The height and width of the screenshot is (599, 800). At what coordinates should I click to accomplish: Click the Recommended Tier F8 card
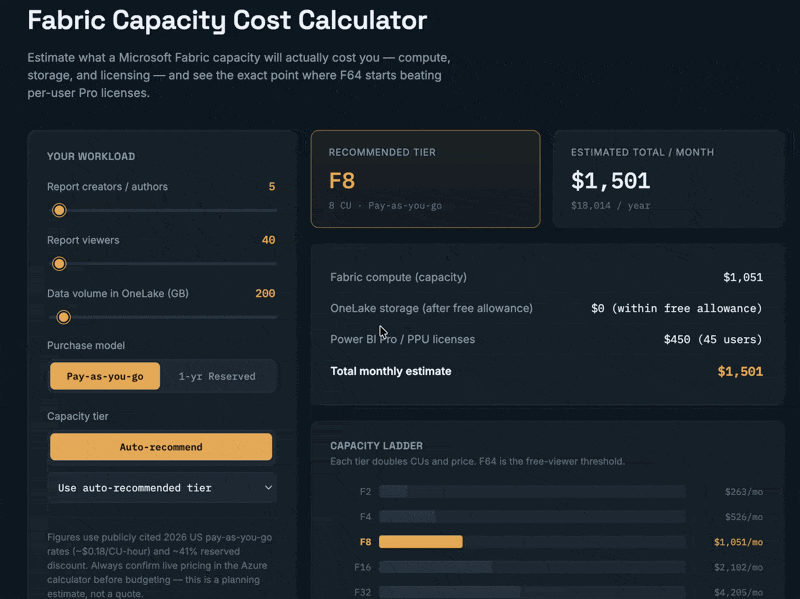426,179
